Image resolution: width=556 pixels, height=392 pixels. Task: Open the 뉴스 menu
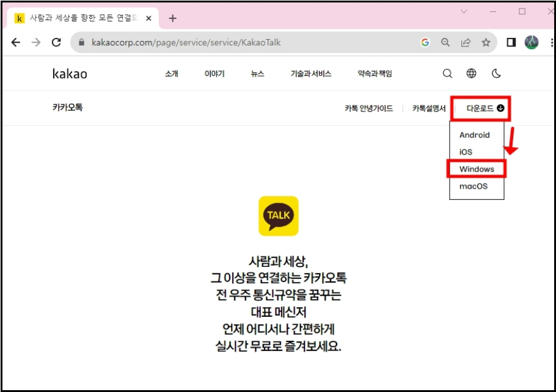257,74
